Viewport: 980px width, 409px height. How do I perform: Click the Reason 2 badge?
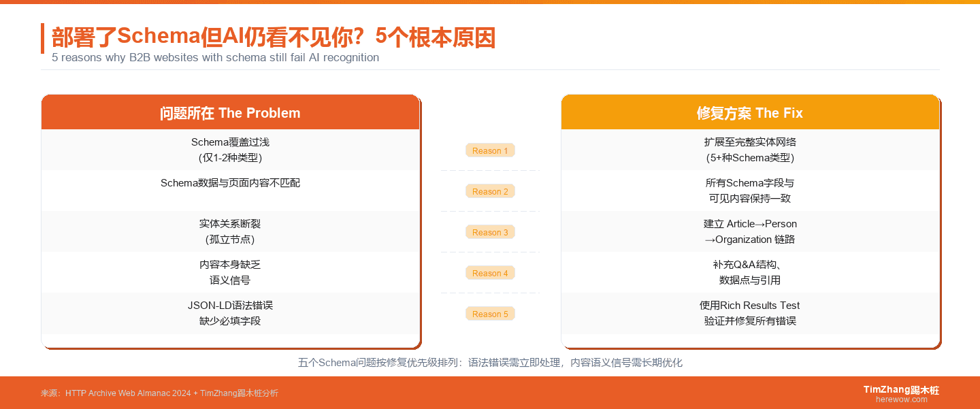(x=490, y=191)
